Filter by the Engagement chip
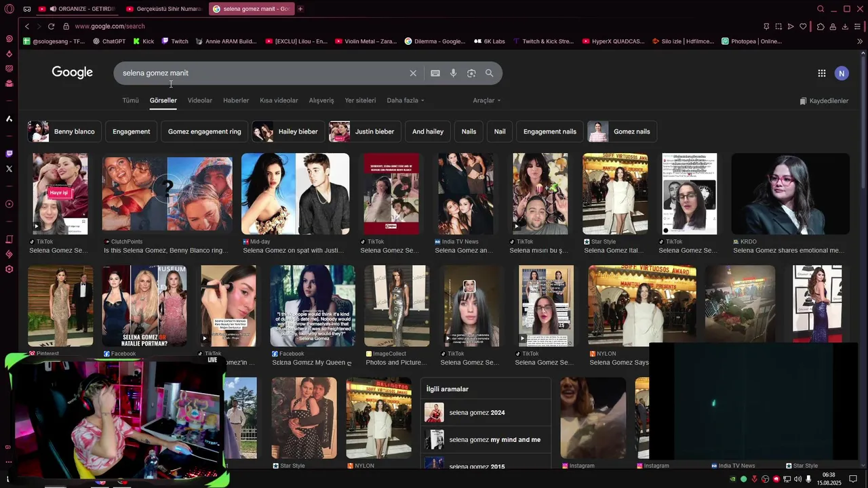This screenshot has height=488, width=868. [x=132, y=131]
